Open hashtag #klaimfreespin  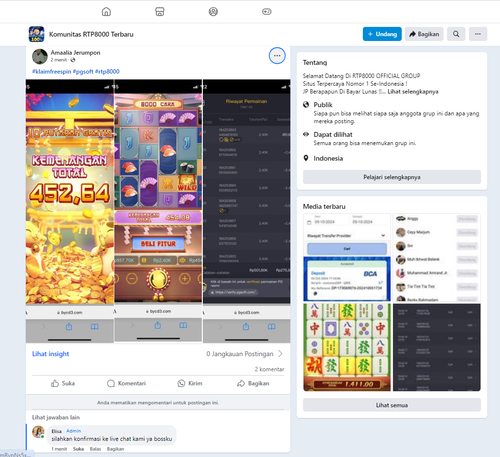[x=51, y=71]
